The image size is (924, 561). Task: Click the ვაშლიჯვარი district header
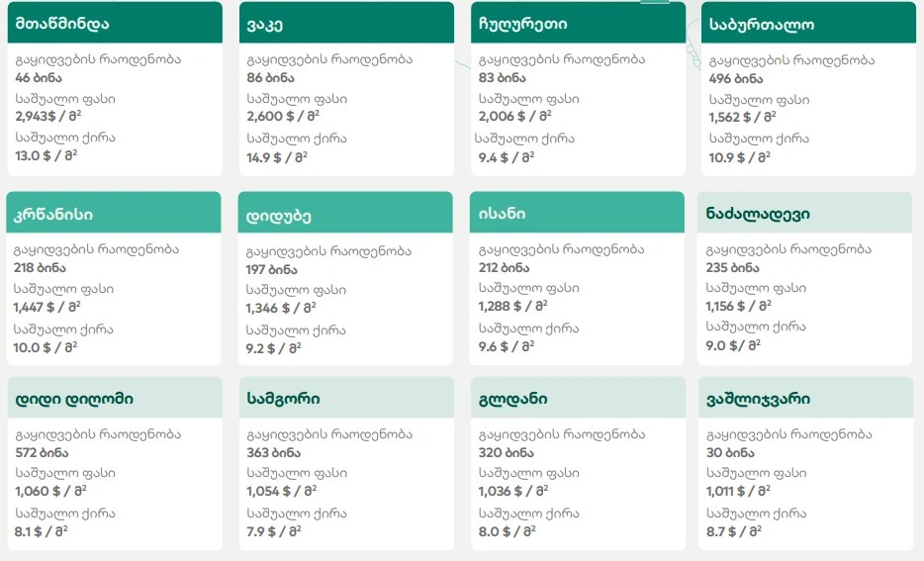click(804, 399)
